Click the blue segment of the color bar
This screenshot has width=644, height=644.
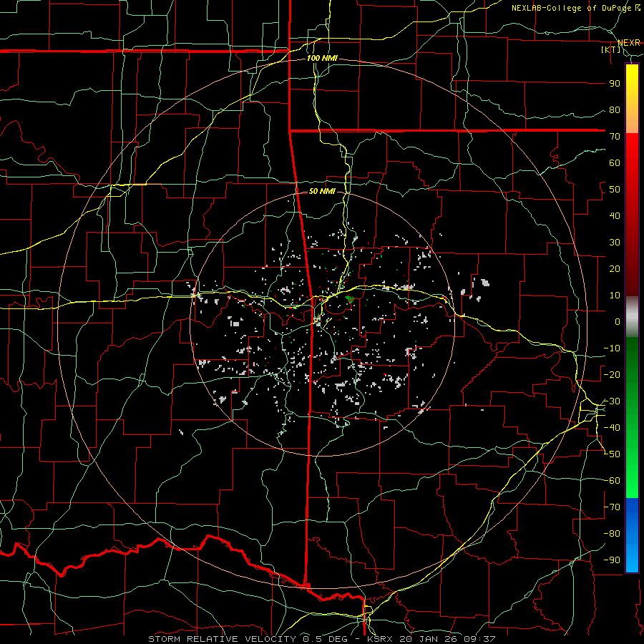click(632, 534)
